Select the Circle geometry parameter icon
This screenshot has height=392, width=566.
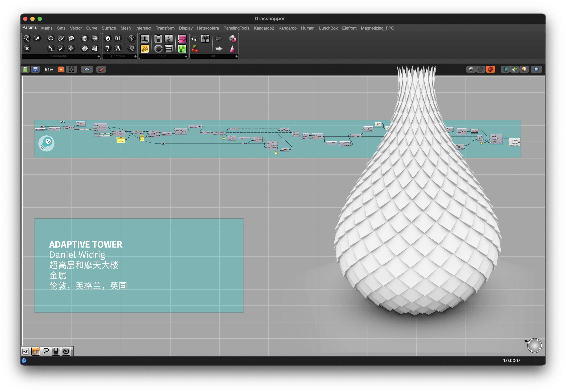(x=51, y=38)
